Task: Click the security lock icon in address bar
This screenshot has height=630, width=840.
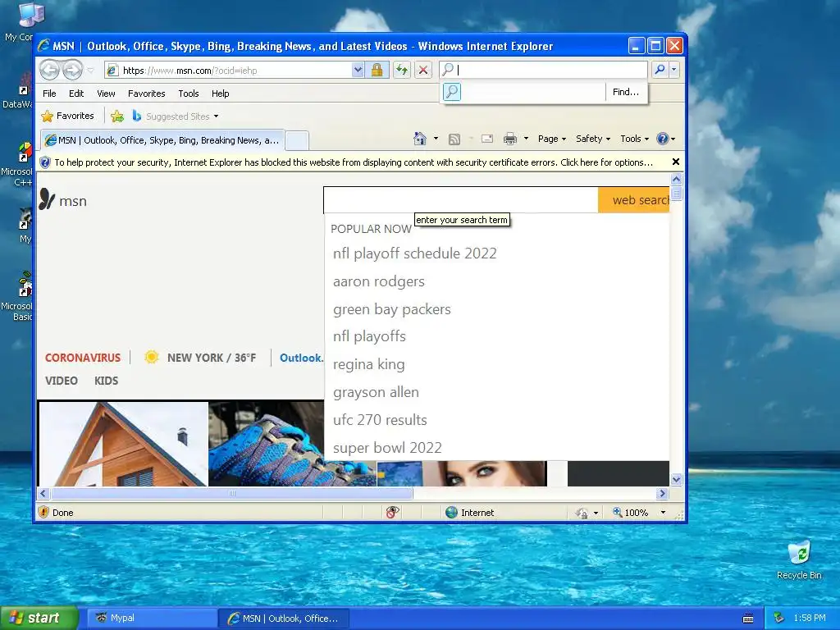Action: pos(377,70)
